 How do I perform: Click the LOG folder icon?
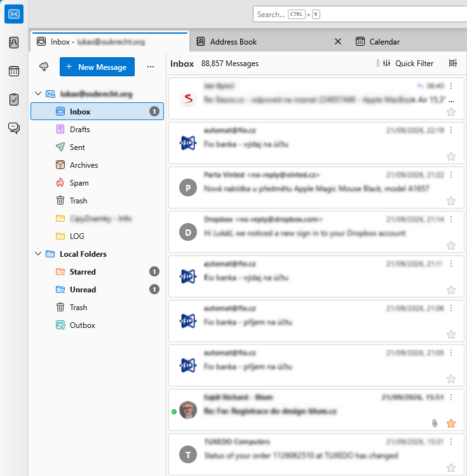60,236
